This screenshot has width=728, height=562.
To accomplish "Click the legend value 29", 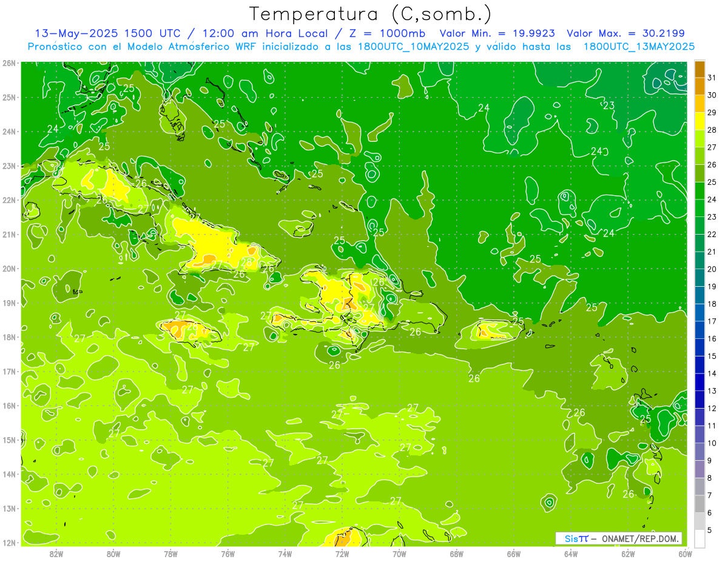I will point(712,113).
